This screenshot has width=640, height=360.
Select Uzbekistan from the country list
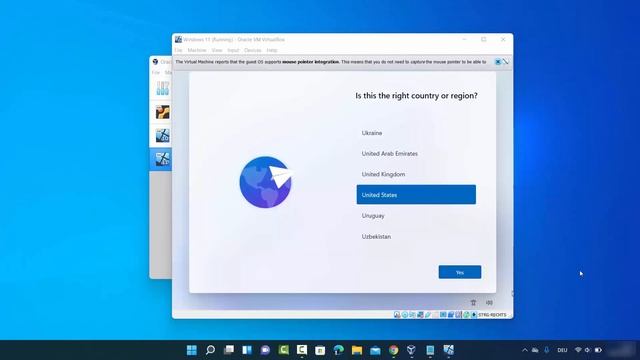[x=416, y=236]
